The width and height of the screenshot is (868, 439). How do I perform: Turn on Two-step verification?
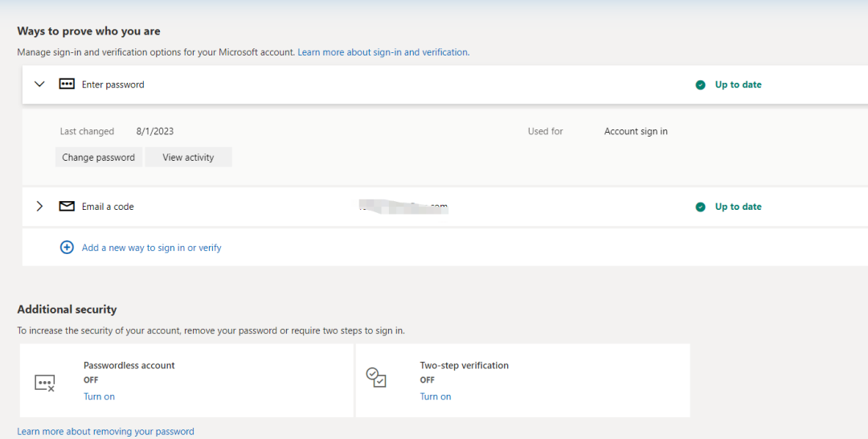435,396
